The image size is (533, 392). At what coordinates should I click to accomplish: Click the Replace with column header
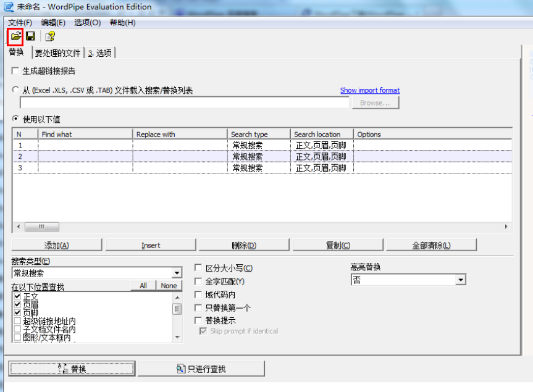(180, 134)
